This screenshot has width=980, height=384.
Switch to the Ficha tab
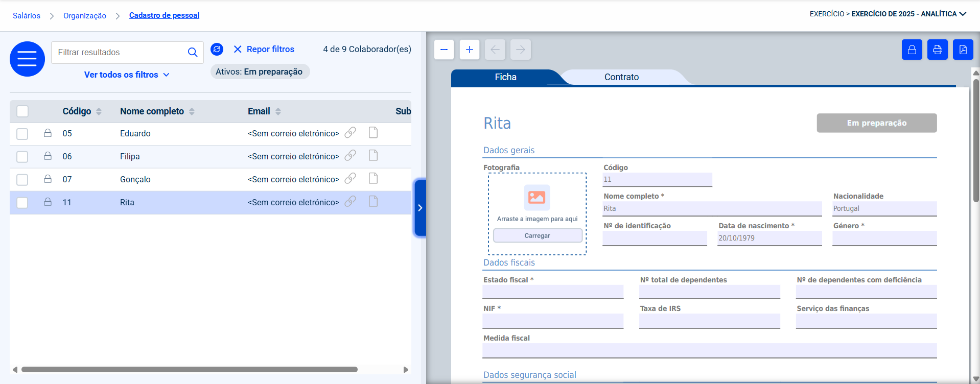pos(505,77)
